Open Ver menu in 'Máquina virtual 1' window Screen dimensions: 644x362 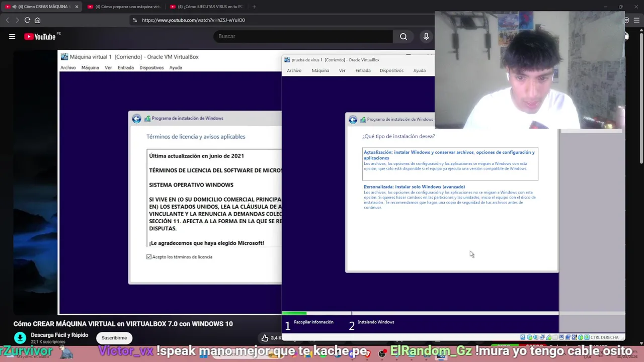click(x=108, y=68)
